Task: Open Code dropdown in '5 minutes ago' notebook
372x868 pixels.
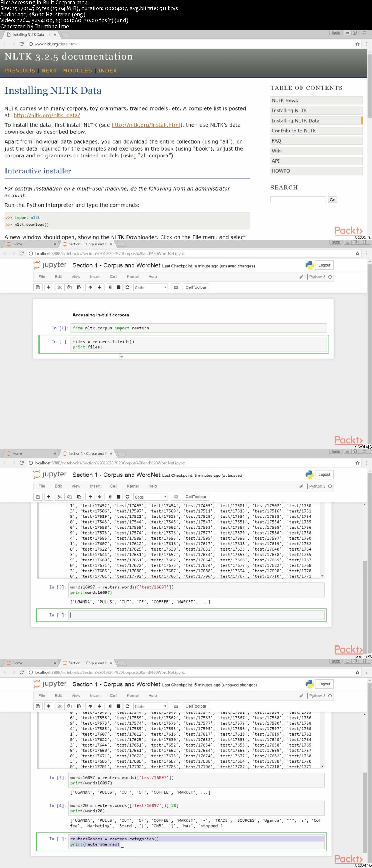Action: [150, 706]
